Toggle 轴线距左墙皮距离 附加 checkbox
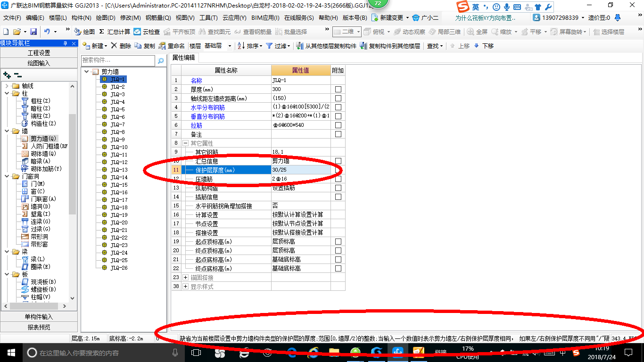 coord(338,99)
